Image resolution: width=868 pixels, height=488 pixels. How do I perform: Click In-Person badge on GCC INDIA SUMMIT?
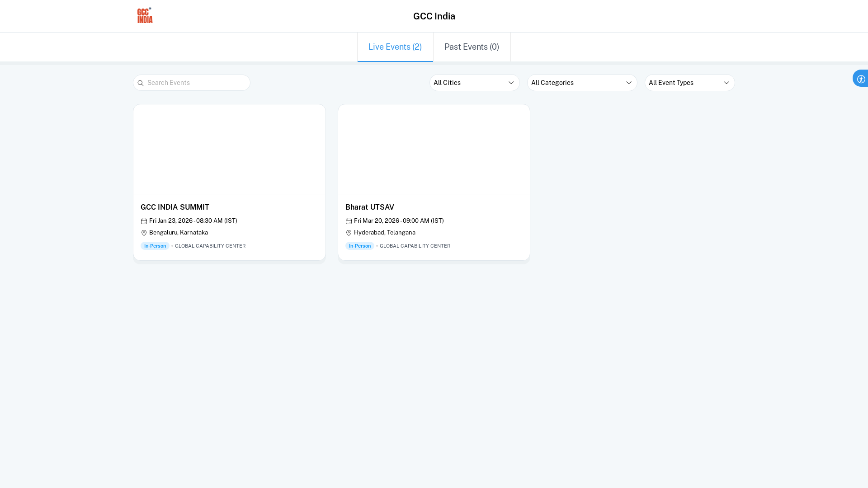(x=155, y=246)
